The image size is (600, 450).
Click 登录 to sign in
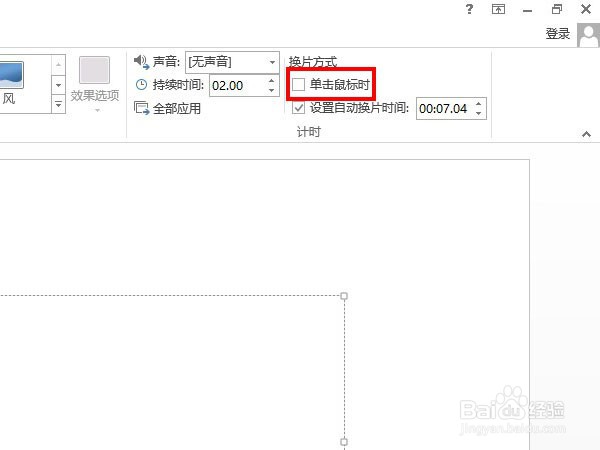pos(558,34)
